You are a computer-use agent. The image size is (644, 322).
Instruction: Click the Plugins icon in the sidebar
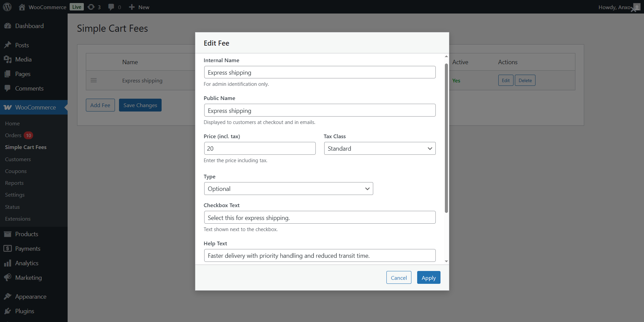pyautogui.click(x=8, y=311)
